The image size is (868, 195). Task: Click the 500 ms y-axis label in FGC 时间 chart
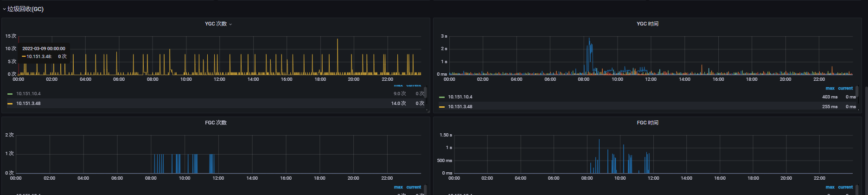pyautogui.click(x=444, y=161)
